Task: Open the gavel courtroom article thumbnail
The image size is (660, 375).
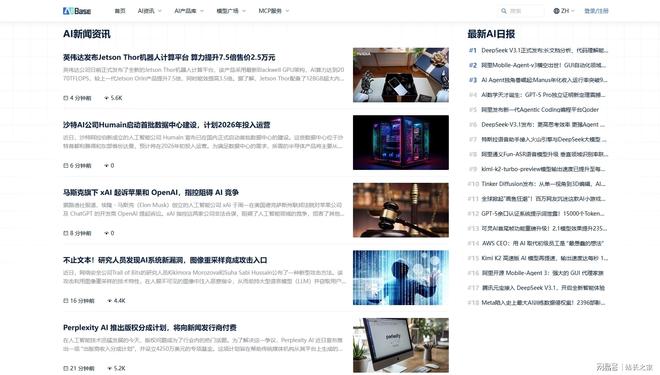Action: click(401, 210)
